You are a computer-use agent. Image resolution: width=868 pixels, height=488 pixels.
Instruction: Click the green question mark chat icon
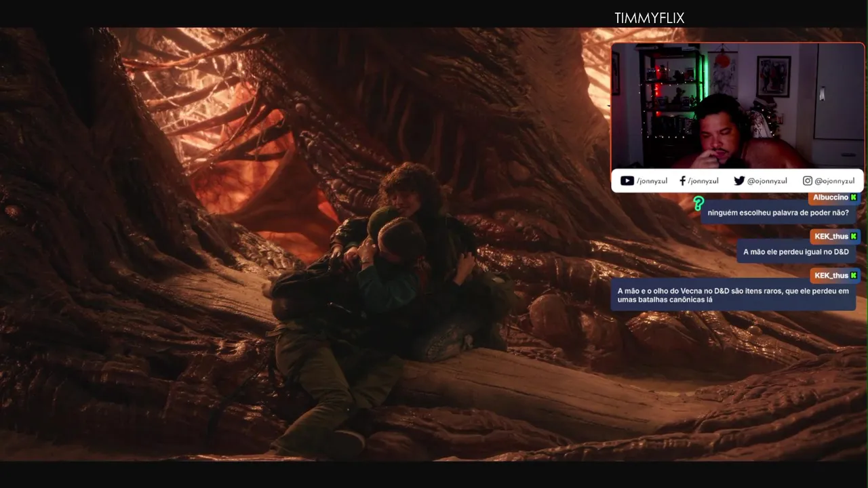pyautogui.click(x=698, y=203)
